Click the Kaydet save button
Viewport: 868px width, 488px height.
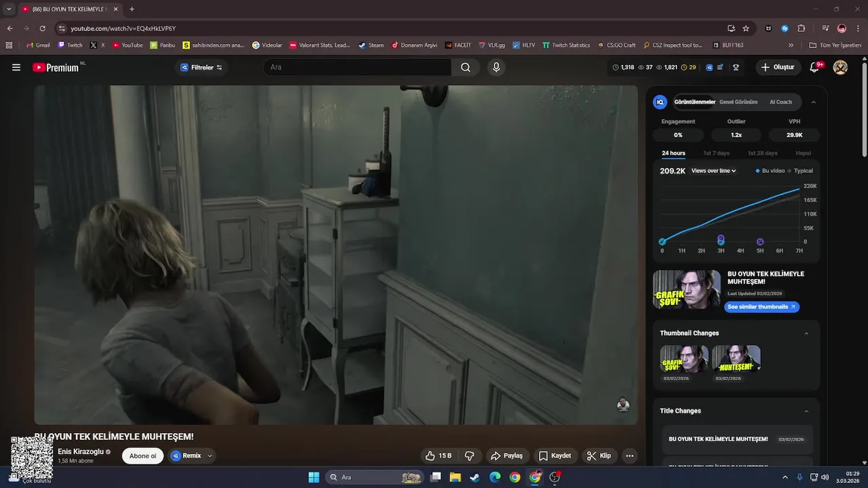click(x=555, y=455)
